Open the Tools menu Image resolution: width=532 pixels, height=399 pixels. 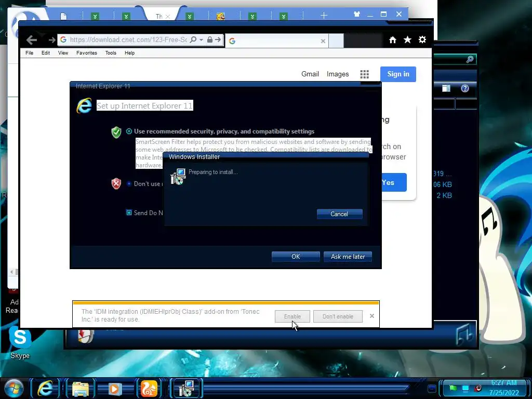click(111, 53)
